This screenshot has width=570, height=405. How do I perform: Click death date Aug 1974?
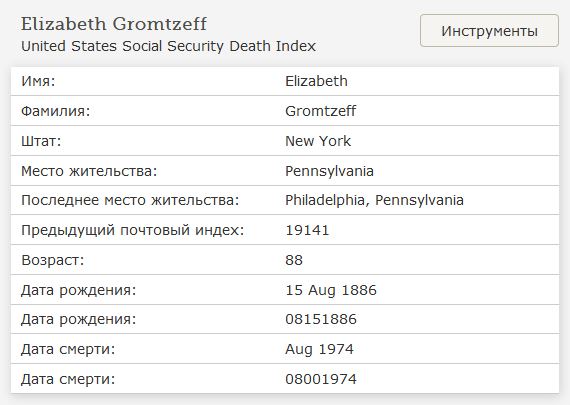(319, 349)
